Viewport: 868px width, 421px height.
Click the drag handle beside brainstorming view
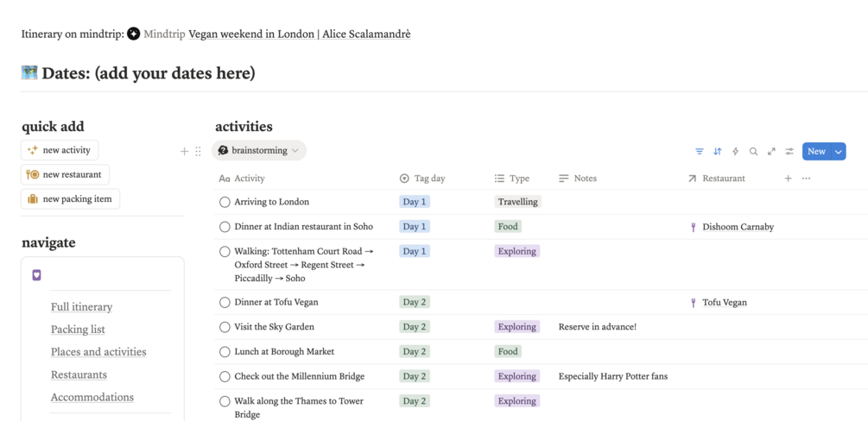tap(198, 151)
